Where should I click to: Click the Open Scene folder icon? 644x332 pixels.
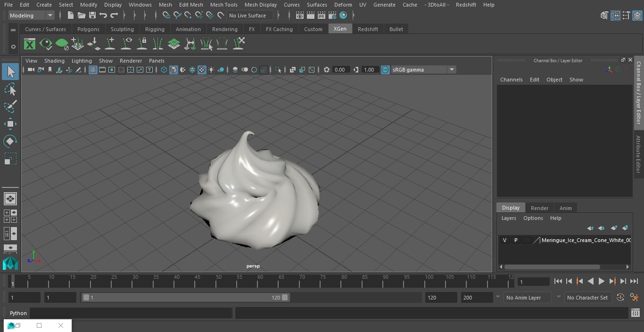(82, 16)
